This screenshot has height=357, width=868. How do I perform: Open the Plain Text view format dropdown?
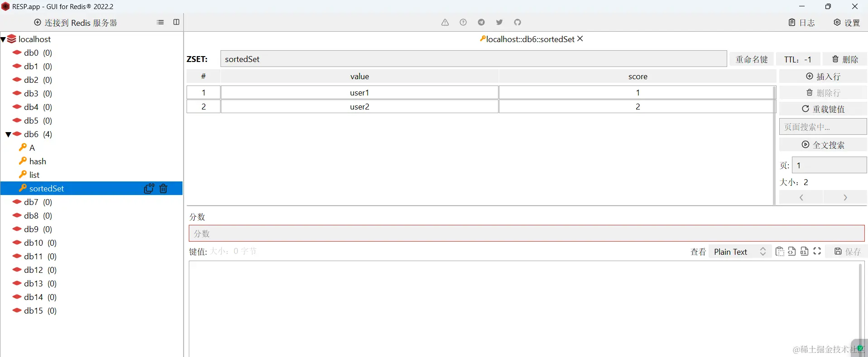coord(740,252)
